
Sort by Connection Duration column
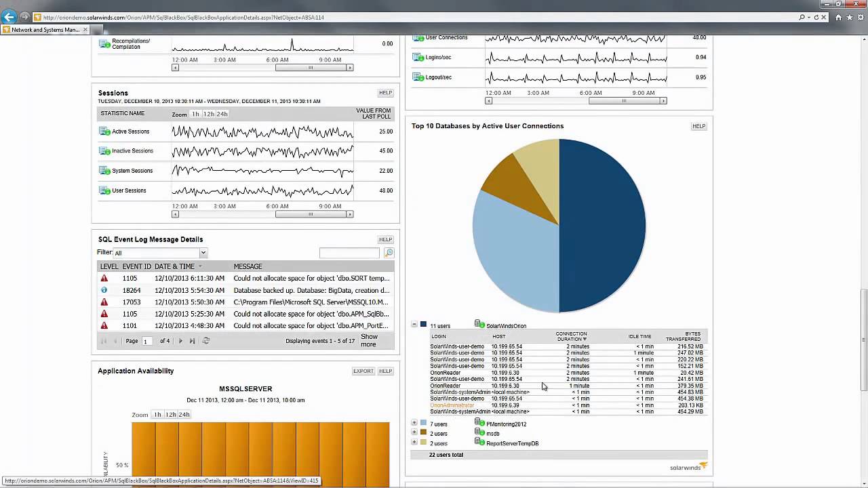coord(571,336)
